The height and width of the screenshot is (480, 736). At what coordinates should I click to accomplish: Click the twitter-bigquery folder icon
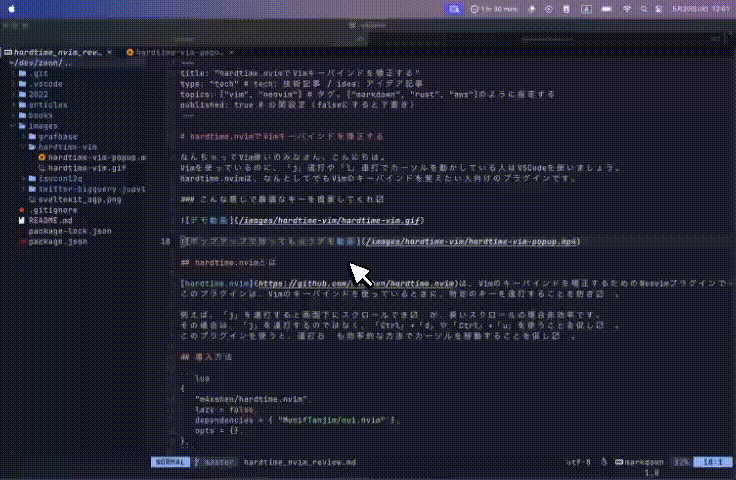(32, 189)
